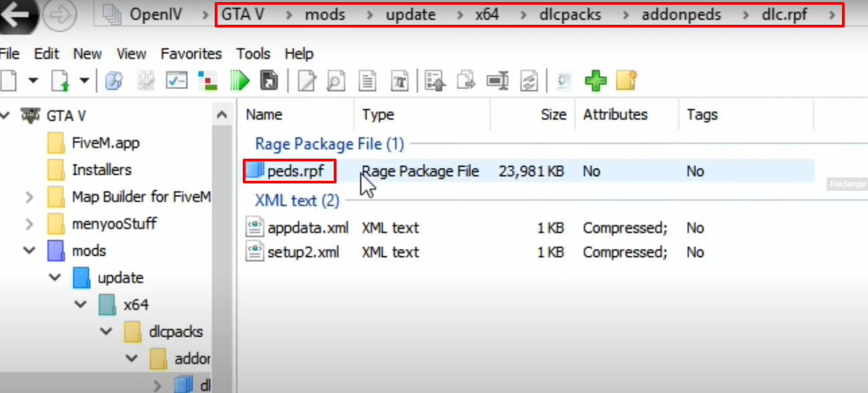Click the red-green color blocks toolbar icon
The height and width of the screenshot is (393, 868).
(x=207, y=81)
